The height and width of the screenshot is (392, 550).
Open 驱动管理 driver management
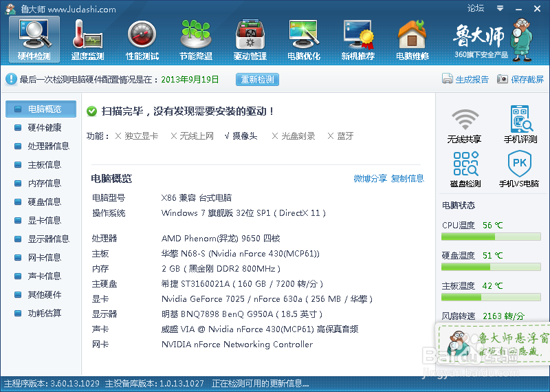[x=250, y=40]
